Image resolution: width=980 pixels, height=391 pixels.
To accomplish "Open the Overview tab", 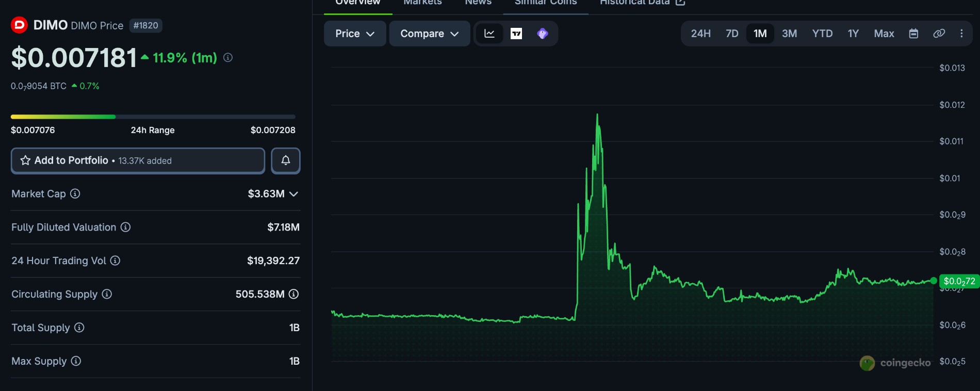I will pos(358,3).
